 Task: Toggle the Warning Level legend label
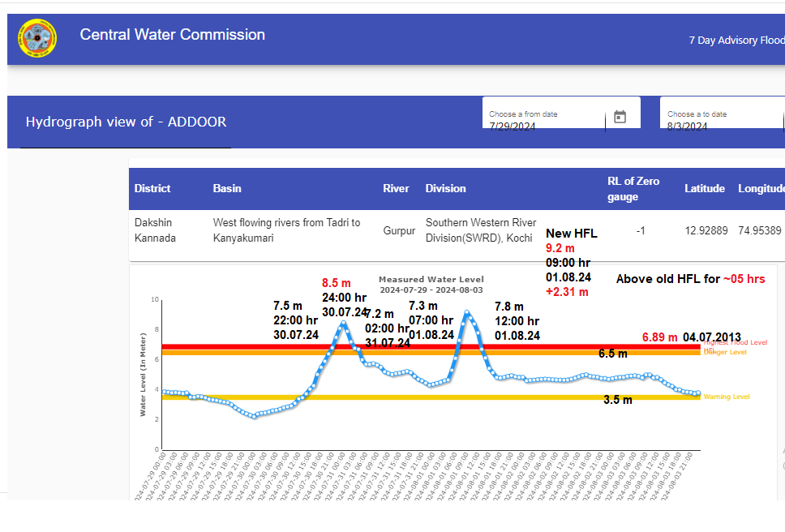[726, 397]
